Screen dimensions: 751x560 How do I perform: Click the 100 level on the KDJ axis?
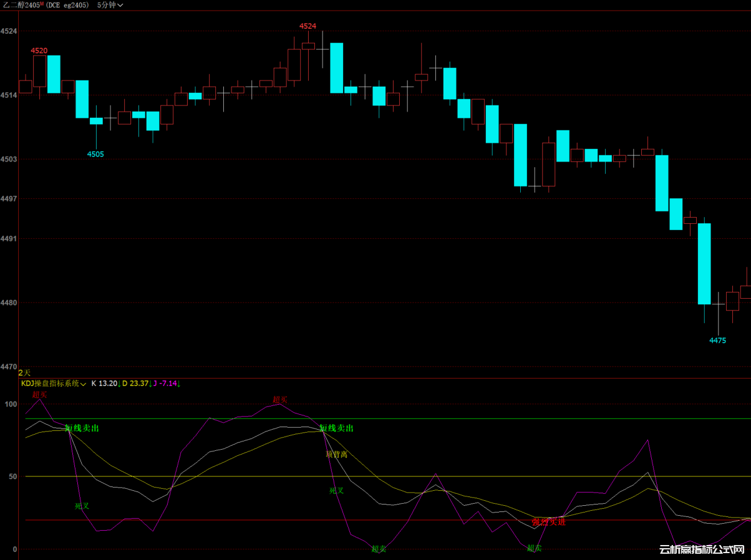point(11,404)
